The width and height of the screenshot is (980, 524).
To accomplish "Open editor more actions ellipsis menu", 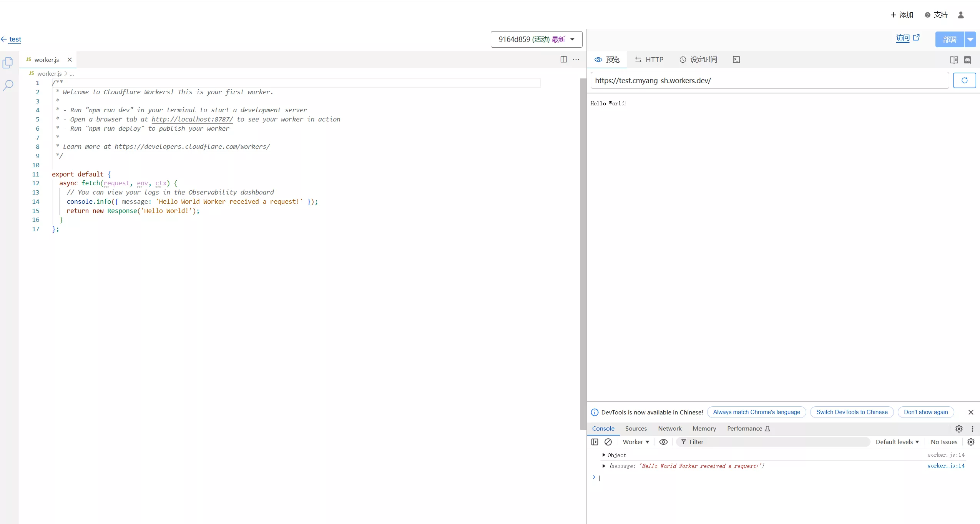I will [576, 59].
